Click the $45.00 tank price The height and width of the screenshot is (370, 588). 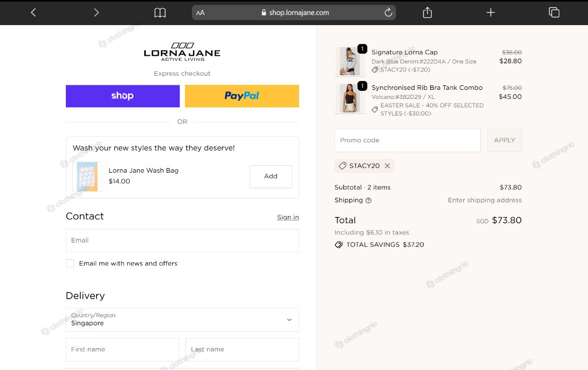click(510, 96)
